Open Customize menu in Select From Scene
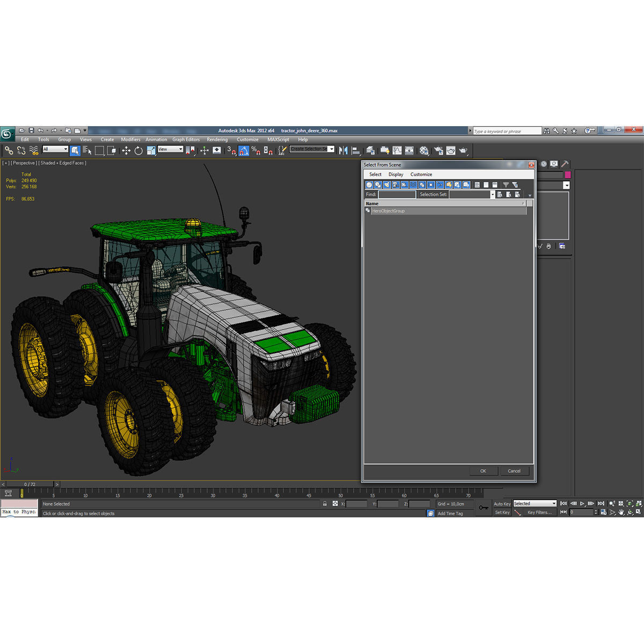 [421, 174]
